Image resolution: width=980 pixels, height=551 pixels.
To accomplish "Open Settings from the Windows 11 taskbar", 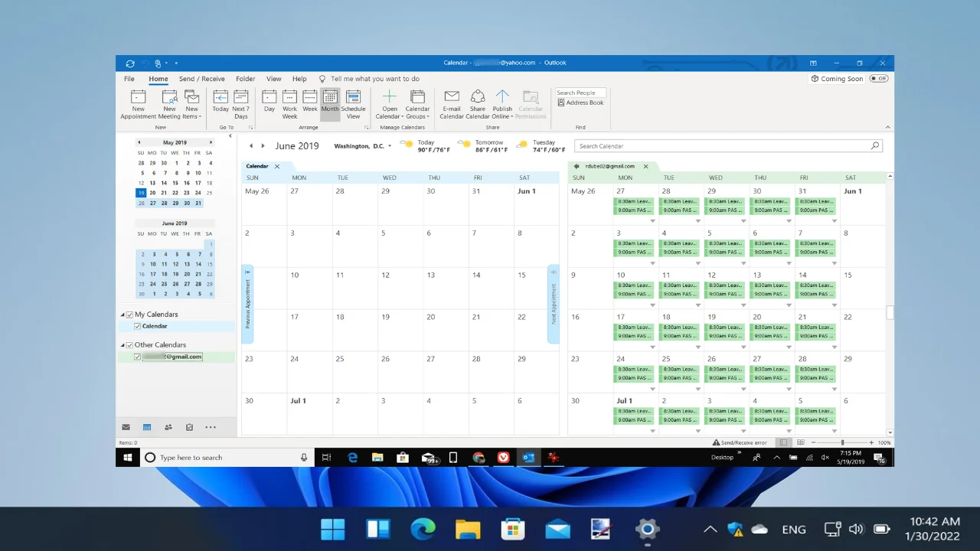I will coord(647,529).
